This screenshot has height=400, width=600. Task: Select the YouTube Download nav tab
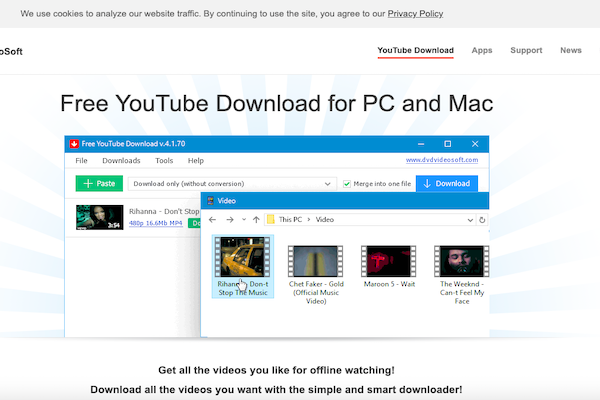[x=416, y=50]
